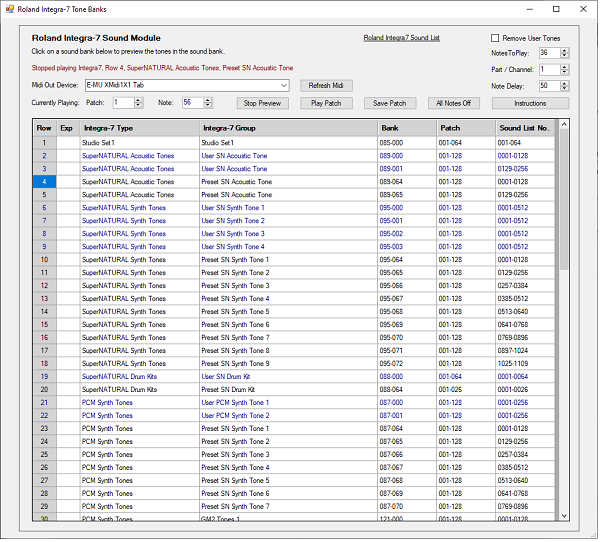Maximize the Roland Integra-7 Tone Banks window
This screenshot has height=542, width=600.
[x=556, y=9]
